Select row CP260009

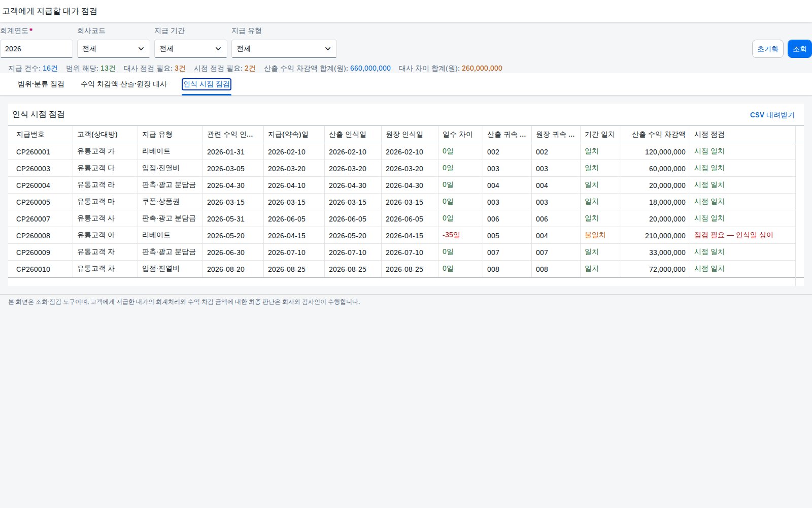(x=402, y=252)
